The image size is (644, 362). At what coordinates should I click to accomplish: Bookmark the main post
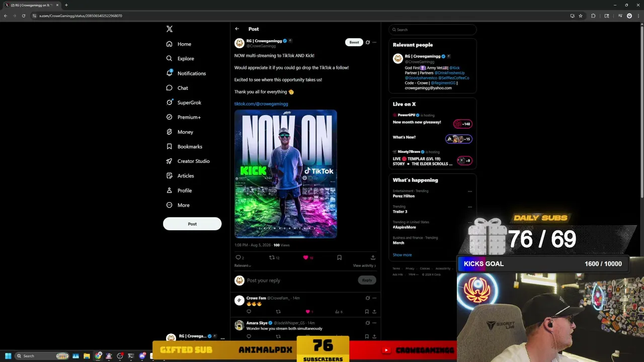point(339,257)
